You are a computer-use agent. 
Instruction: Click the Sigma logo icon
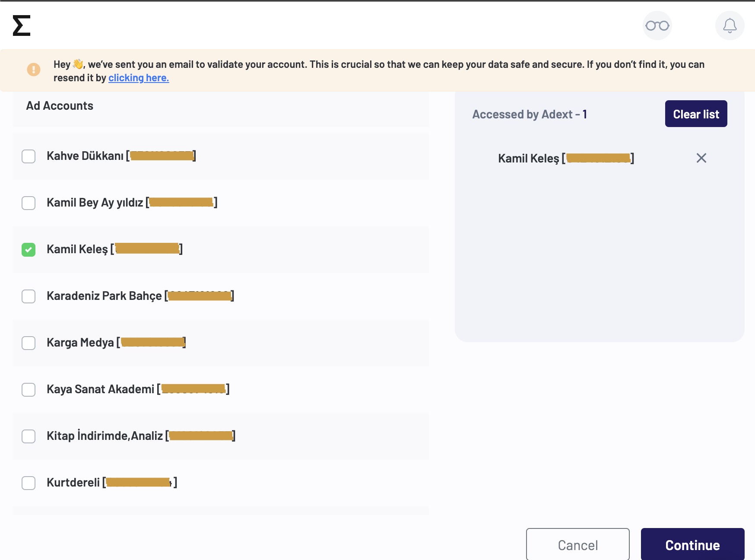tap(22, 25)
